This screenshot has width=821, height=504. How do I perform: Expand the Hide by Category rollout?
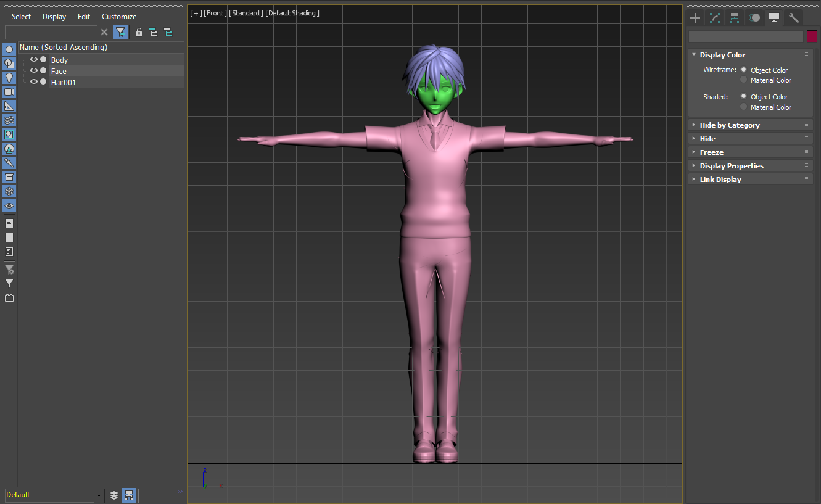point(730,125)
